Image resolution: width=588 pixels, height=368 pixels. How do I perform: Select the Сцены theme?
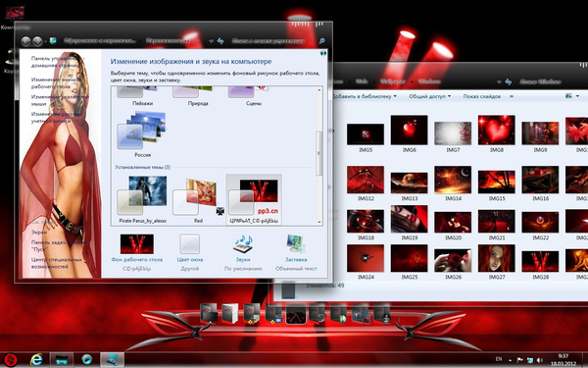pos(254,95)
